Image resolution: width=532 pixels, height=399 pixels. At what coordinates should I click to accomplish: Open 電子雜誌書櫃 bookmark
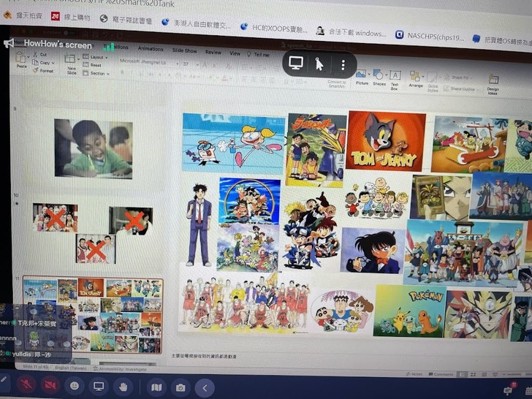click(x=126, y=20)
